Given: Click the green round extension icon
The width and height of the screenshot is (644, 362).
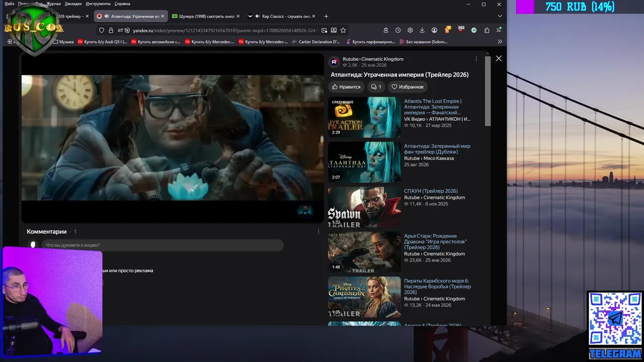Looking at the screenshot, I should tap(474, 30).
